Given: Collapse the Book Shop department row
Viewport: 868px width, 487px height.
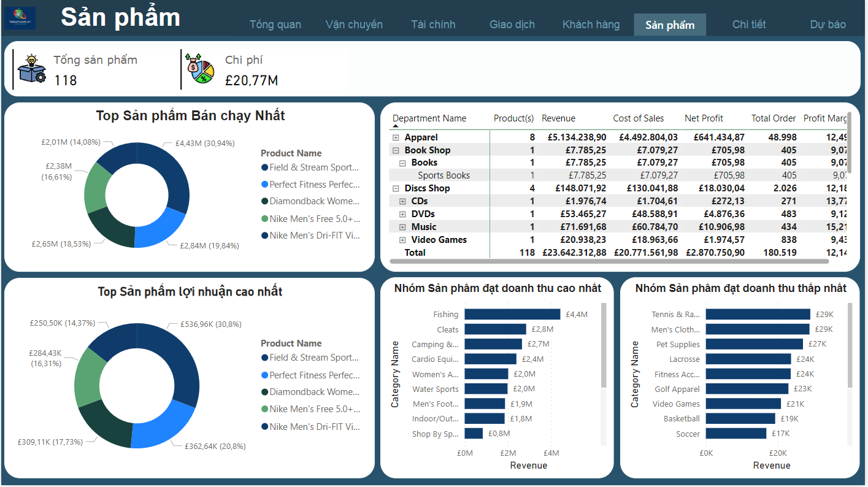Looking at the screenshot, I should pyautogui.click(x=396, y=150).
